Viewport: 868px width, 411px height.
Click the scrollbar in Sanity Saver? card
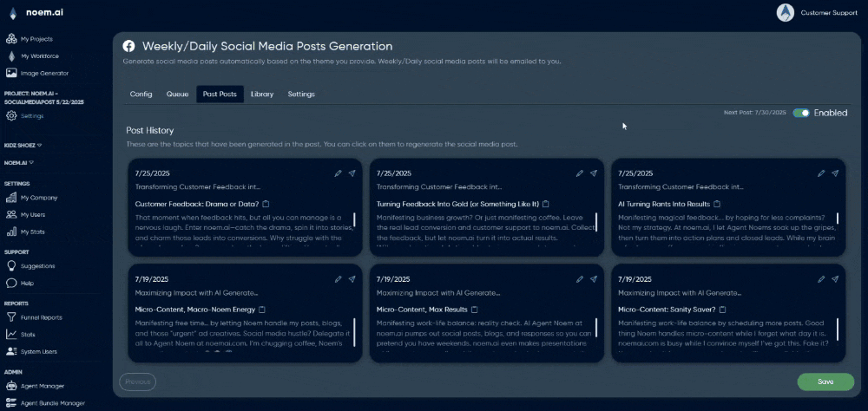pyautogui.click(x=838, y=329)
